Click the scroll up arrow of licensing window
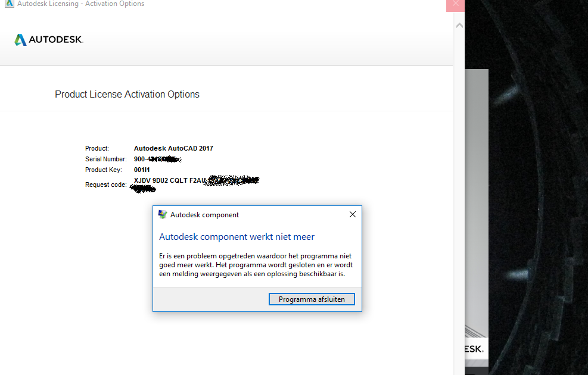This screenshot has height=375, width=588. 459,26
